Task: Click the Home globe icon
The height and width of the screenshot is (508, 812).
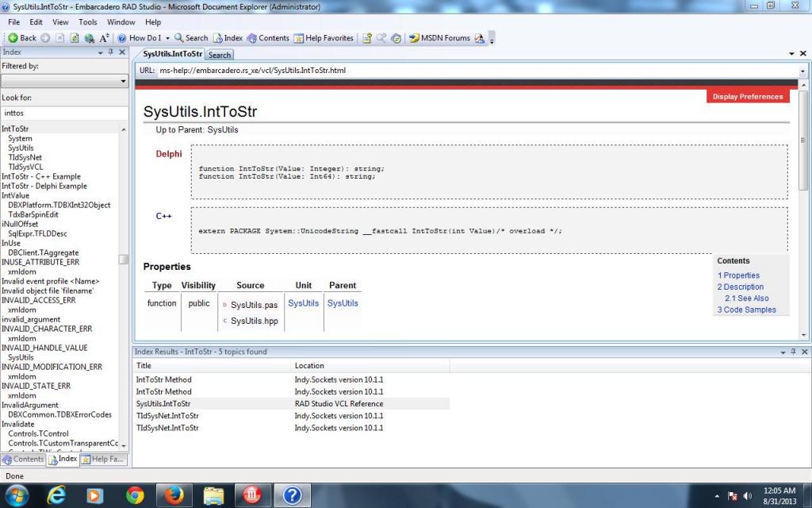Action: pyautogui.click(x=89, y=38)
